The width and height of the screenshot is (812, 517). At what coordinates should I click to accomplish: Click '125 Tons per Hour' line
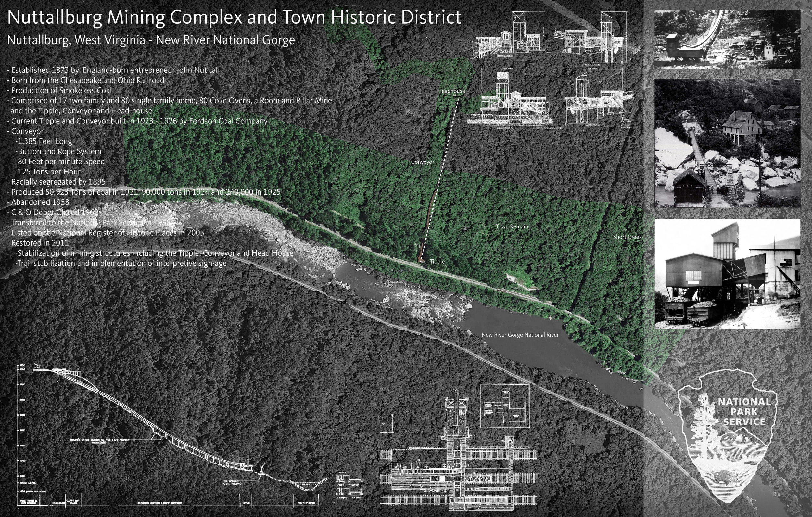pos(48,172)
